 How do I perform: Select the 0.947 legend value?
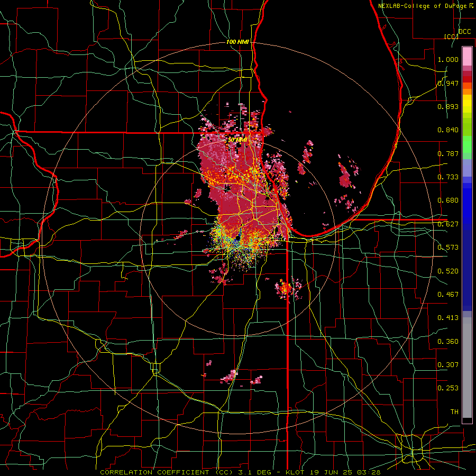point(448,83)
